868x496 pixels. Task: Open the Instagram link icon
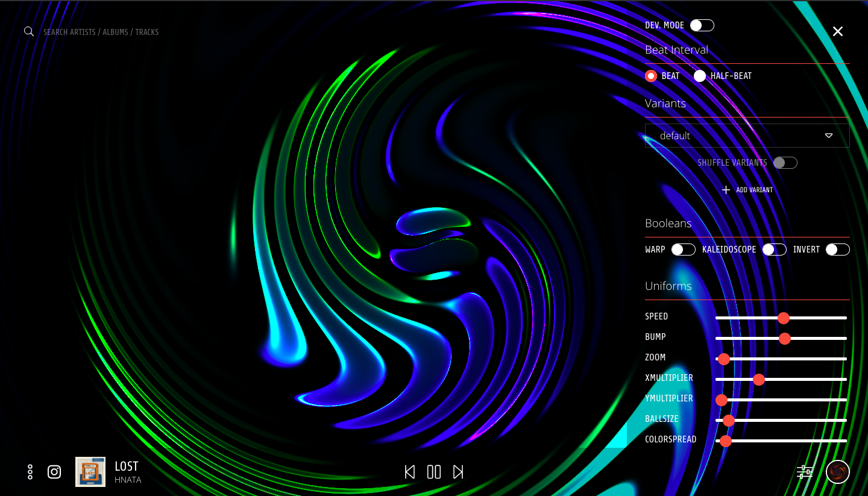(54, 472)
